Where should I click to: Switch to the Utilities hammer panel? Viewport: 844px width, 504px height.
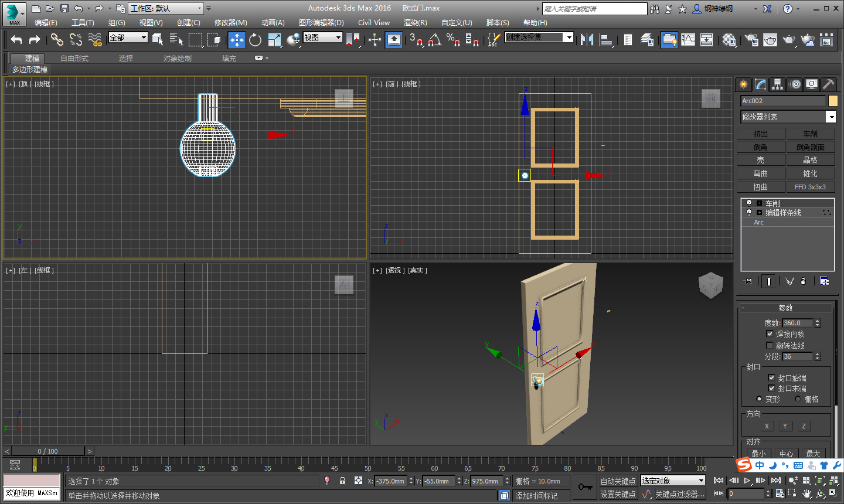click(x=828, y=84)
